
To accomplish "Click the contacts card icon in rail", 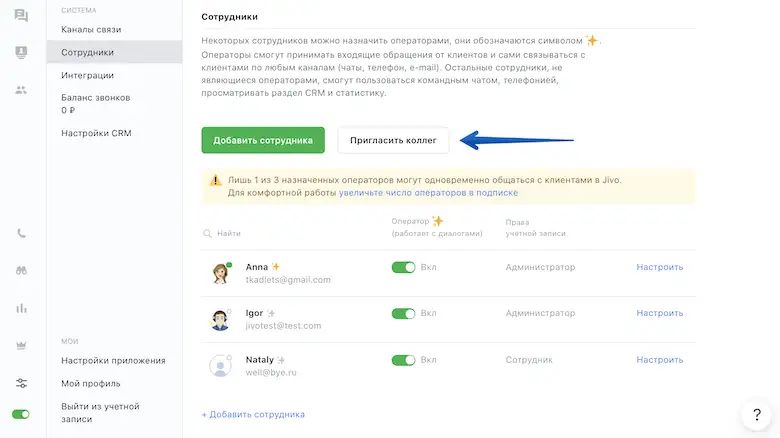I will (x=21, y=52).
